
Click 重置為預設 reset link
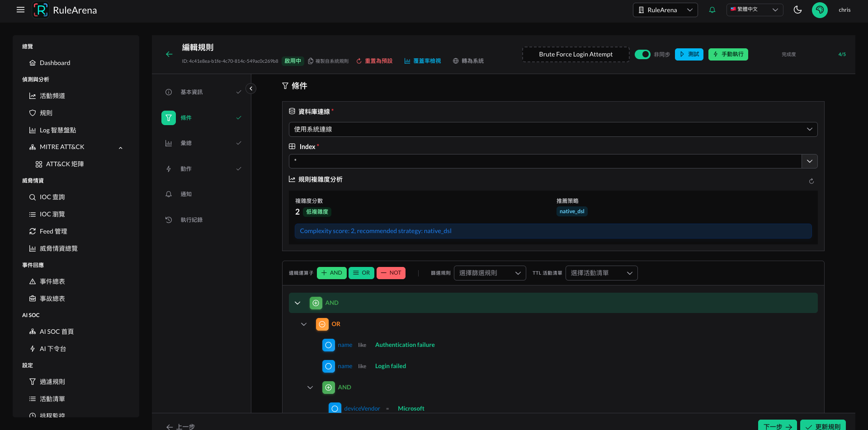[374, 61]
